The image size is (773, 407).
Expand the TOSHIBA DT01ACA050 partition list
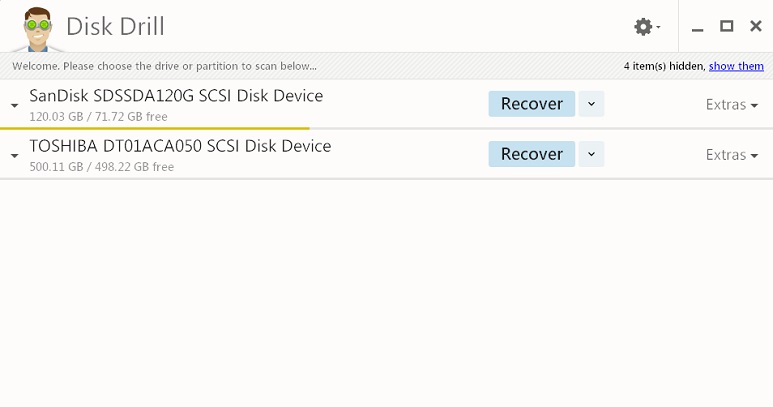click(x=15, y=156)
